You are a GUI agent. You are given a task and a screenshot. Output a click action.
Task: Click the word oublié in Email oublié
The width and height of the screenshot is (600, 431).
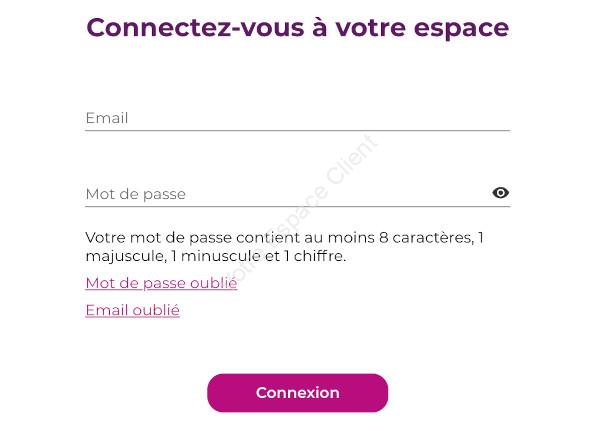pos(156,310)
